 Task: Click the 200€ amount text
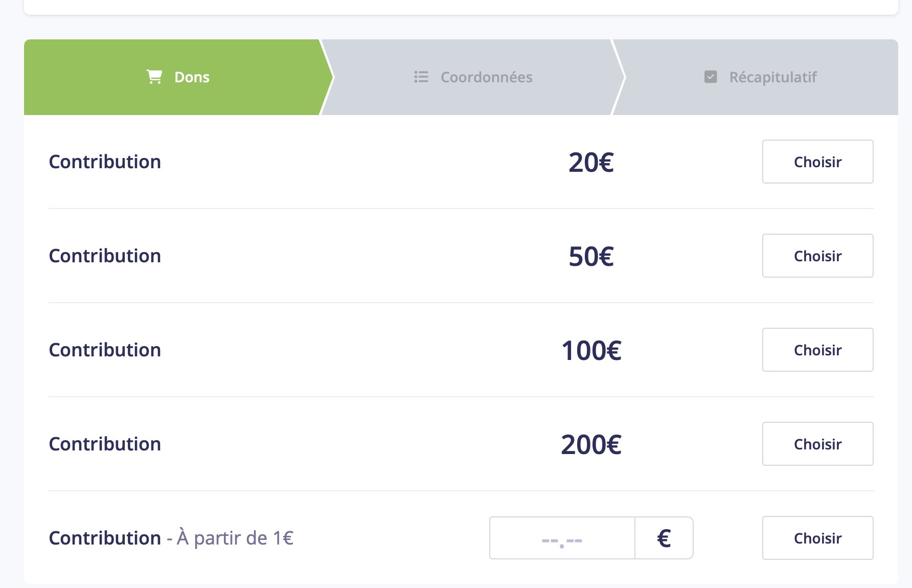(591, 445)
